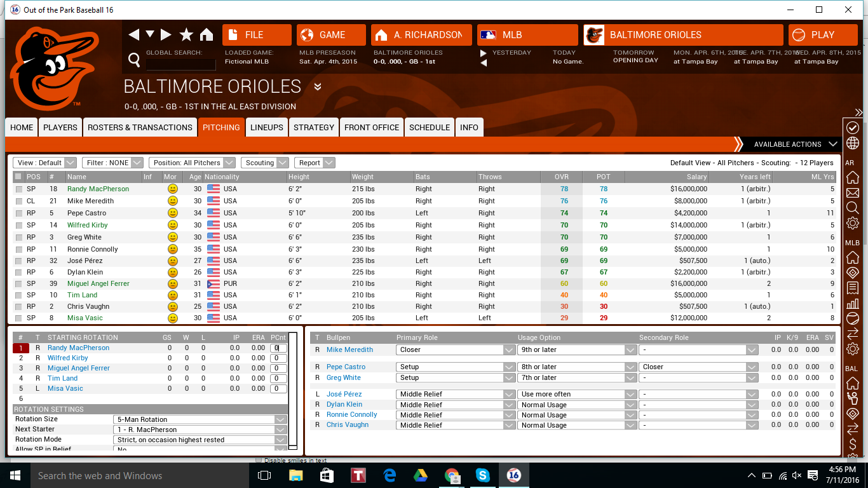Open the Filter: NONE dropdown

coord(112,163)
